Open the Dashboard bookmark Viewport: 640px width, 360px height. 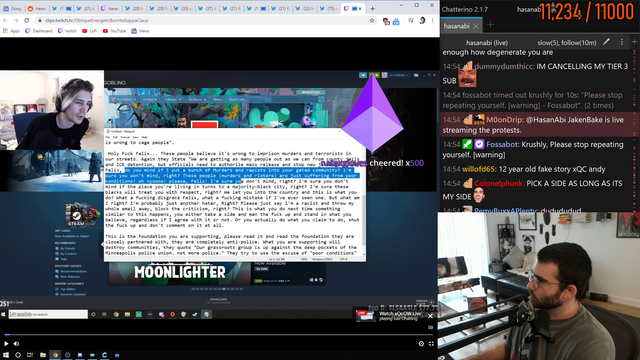pyautogui.click(x=39, y=31)
